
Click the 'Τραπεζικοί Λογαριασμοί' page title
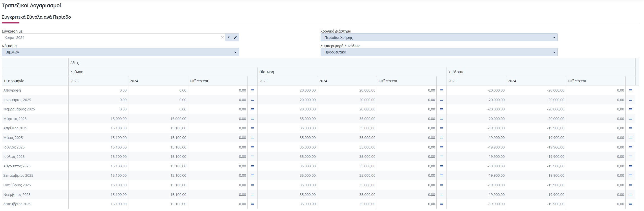(32, 6)
